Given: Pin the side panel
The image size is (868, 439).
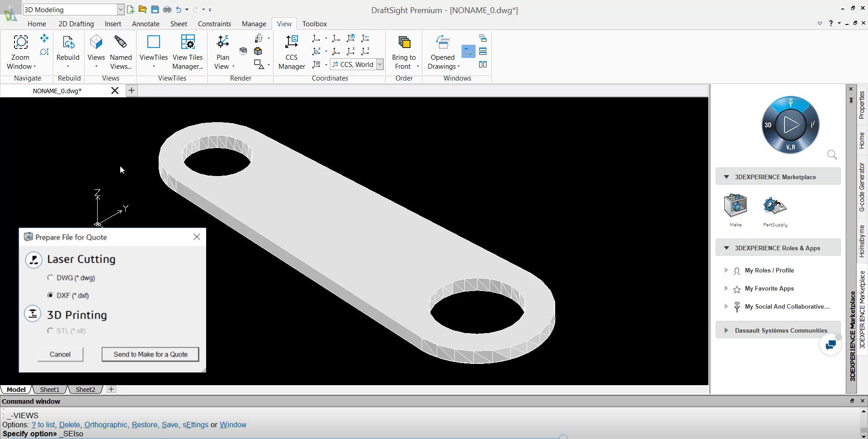Looking at the screenshot, I should coord(851,100).
